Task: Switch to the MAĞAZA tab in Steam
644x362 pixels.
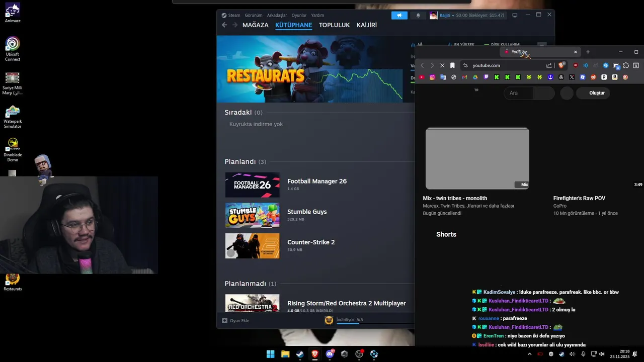Action: point(256,25)
